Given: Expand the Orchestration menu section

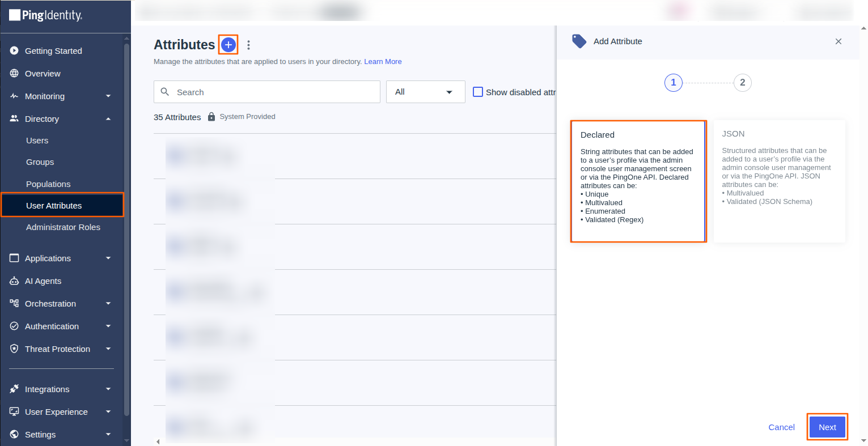Looking at the screenshot, I should pos(108,304).
